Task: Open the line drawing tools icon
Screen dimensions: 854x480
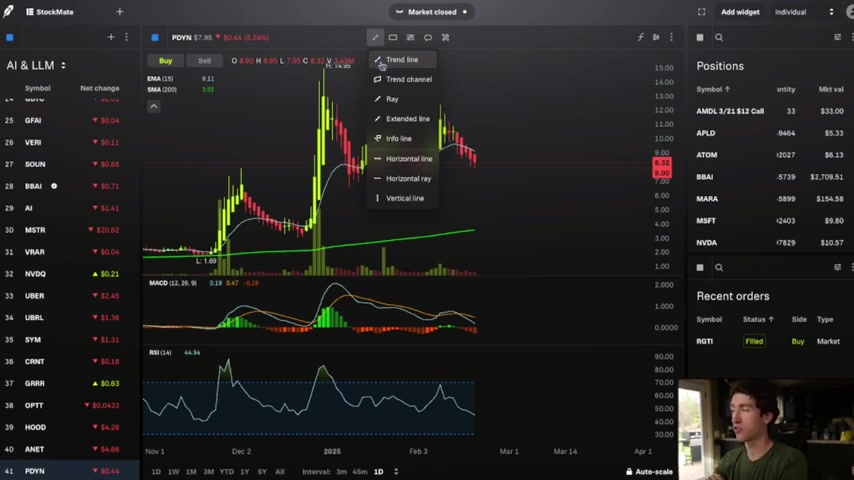Action: pyautogui.click(x=375, y=38)
